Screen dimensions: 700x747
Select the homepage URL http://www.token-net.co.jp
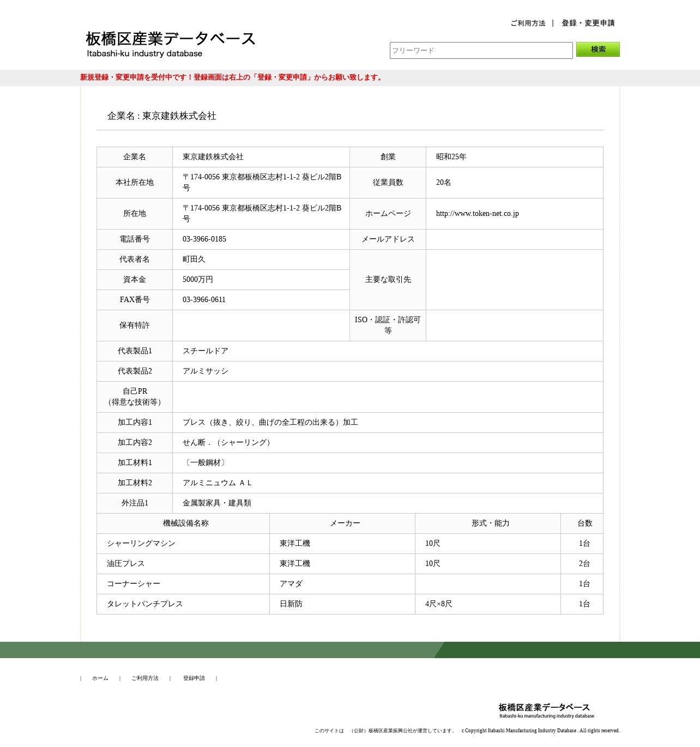coord(477,214)
